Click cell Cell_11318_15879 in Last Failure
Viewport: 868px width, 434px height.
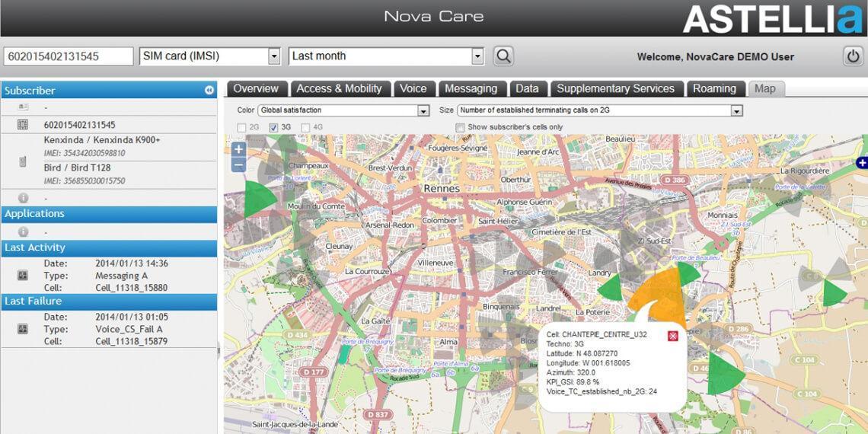(131, 342)
